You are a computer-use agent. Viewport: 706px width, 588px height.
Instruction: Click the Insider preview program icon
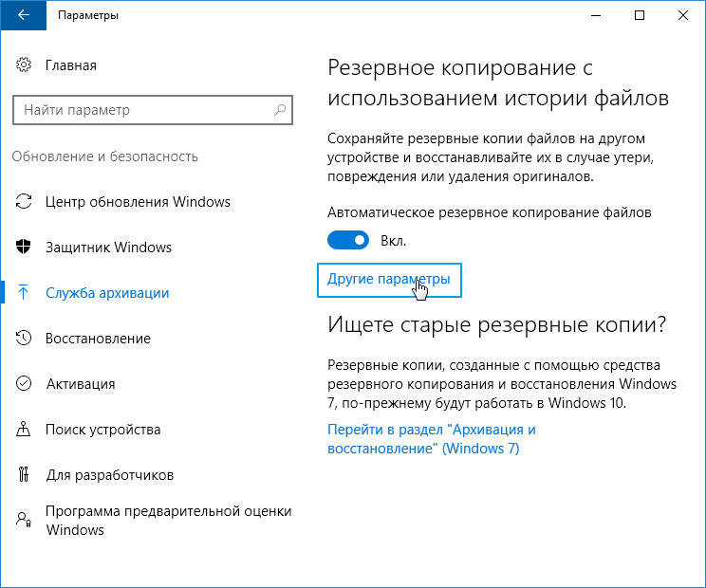24,520
